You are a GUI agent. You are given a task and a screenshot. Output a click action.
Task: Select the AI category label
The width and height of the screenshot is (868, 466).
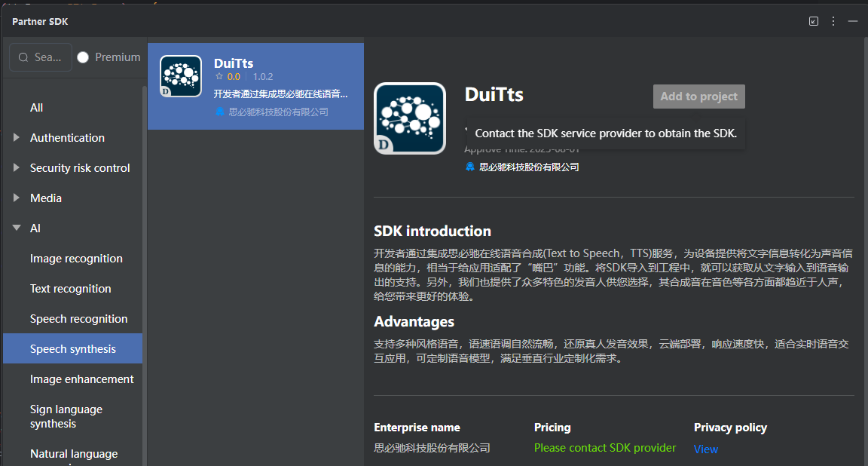point(35,228)
